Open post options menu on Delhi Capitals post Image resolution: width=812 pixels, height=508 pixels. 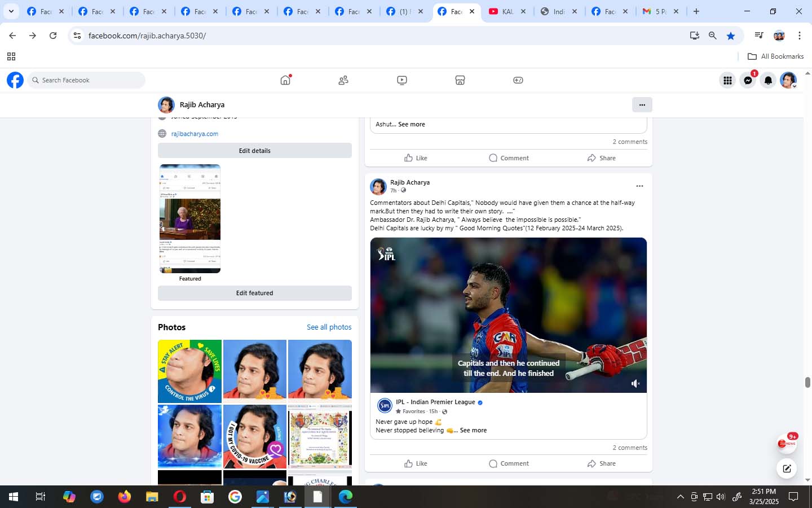click(639, 186)
